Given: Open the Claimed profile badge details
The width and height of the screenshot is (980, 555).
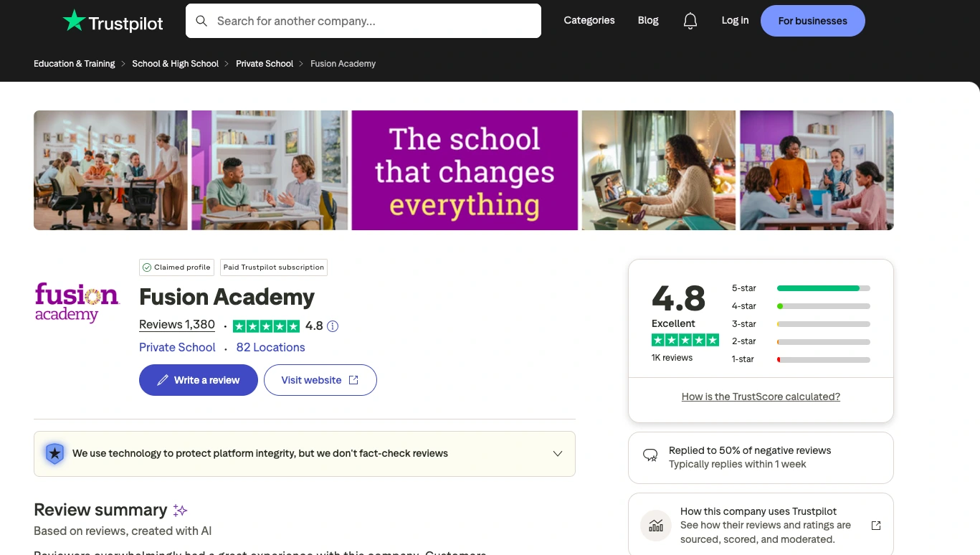Looking at the screenshot, I should [x=176, y=267].
